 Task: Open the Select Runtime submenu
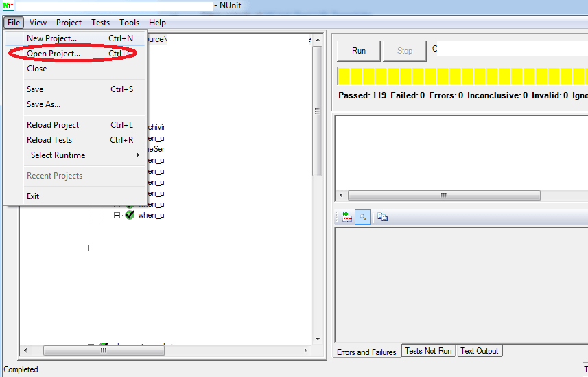(85, 155)
